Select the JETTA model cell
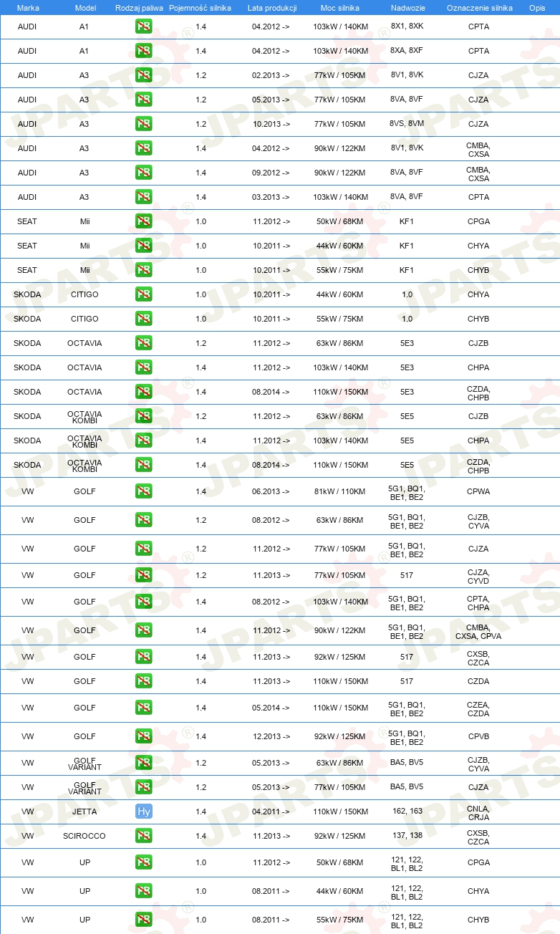This screenshot has width=560, height=934. (x=85, y=812)
